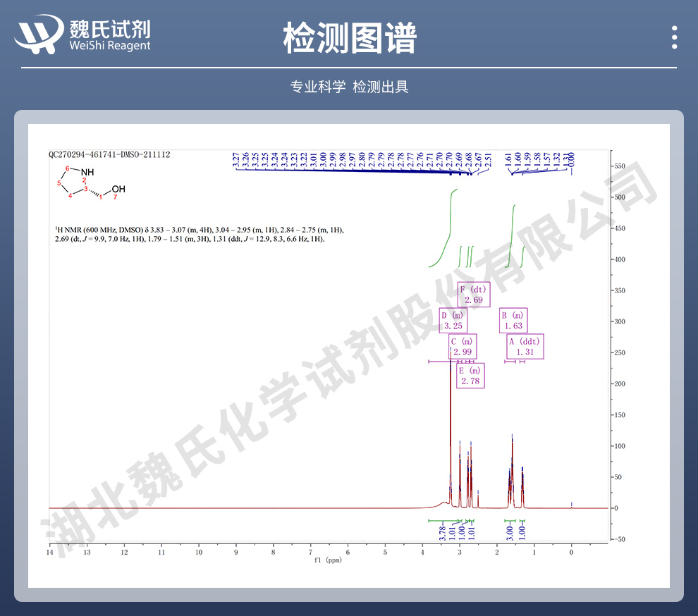698x616 pixels.
Task: Click the 专业科学 检测出具 subtitle text
Action: tap(349, 87)
